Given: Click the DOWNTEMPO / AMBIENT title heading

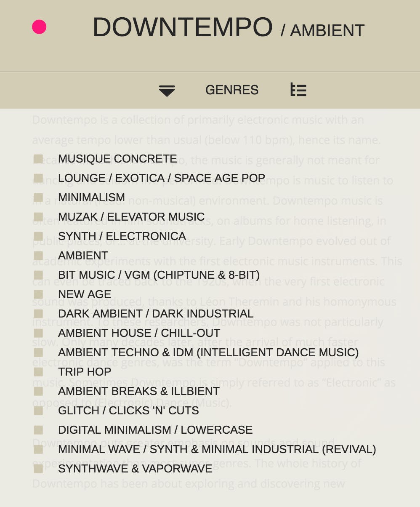Looking at the screenshot, I should point(228,28).
